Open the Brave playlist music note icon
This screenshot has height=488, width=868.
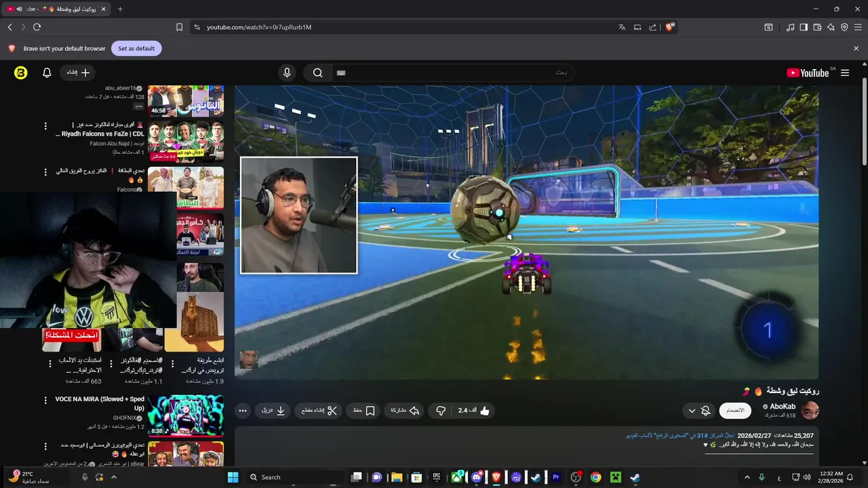(x=790, y=27)
